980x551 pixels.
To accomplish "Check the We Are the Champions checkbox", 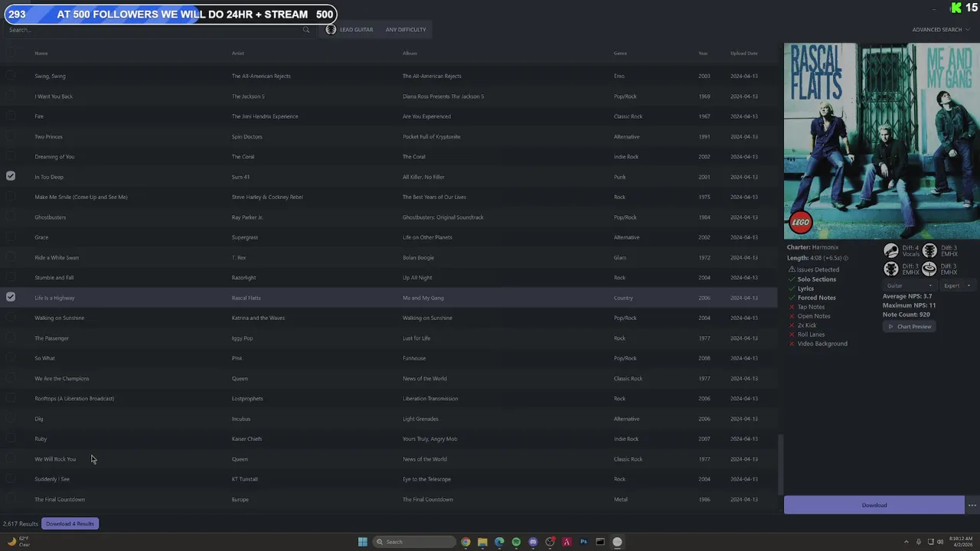I will coord(11,378).
